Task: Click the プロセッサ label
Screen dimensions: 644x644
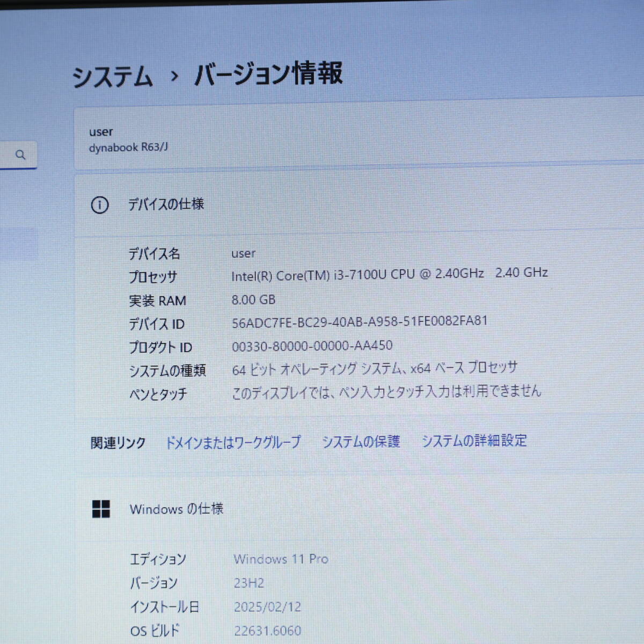Action: point(153,277)
